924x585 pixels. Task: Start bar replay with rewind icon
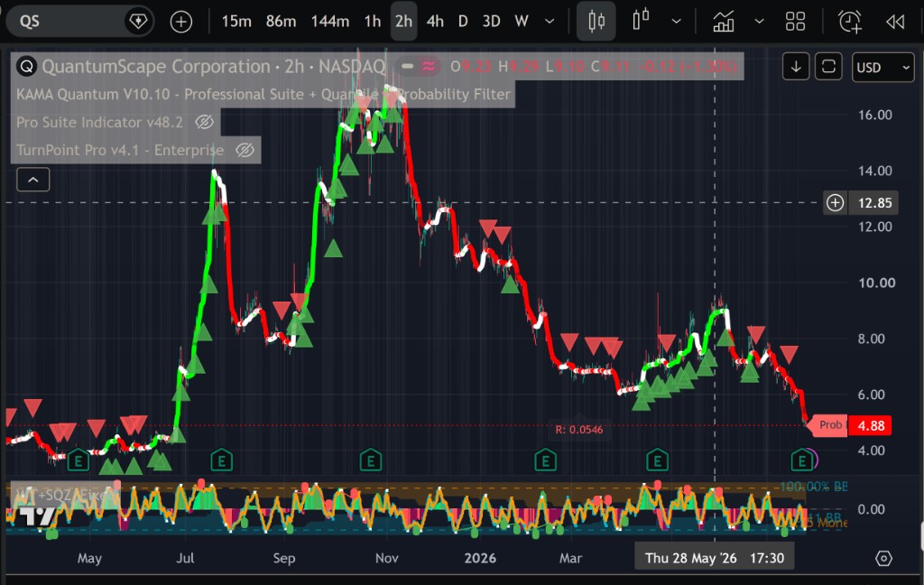coord(895,22)
